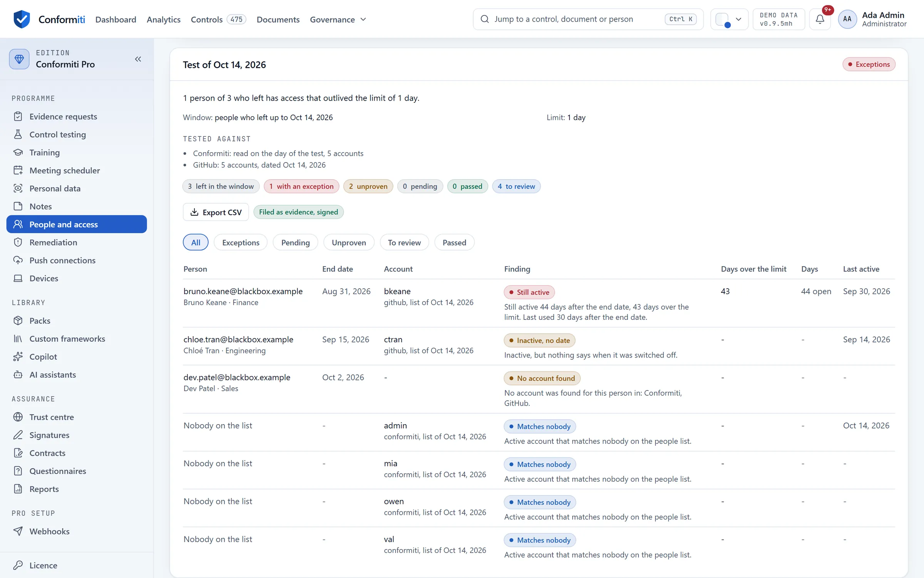
Task: Click the red Exceptions status badge
Action: click(x=869, y=64)
